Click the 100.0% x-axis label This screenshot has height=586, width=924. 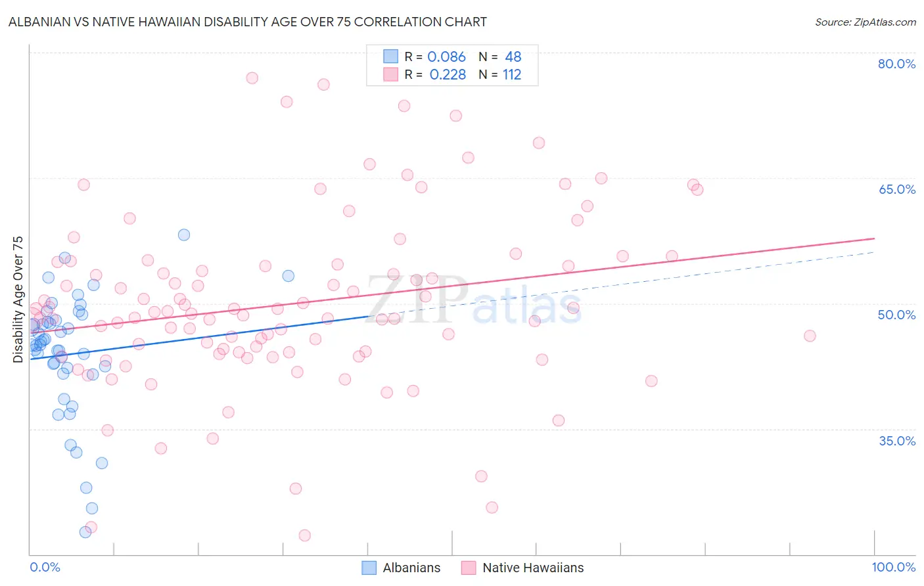893,567
